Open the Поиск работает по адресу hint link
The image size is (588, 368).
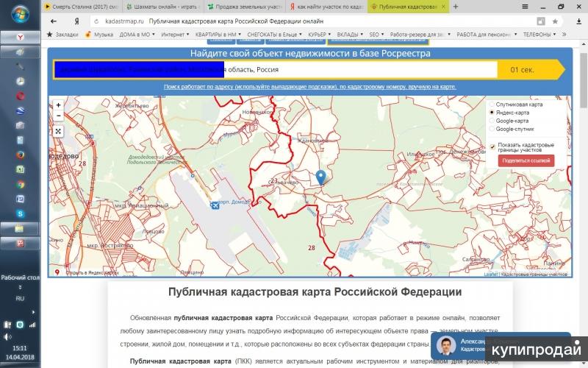point(309,87)
